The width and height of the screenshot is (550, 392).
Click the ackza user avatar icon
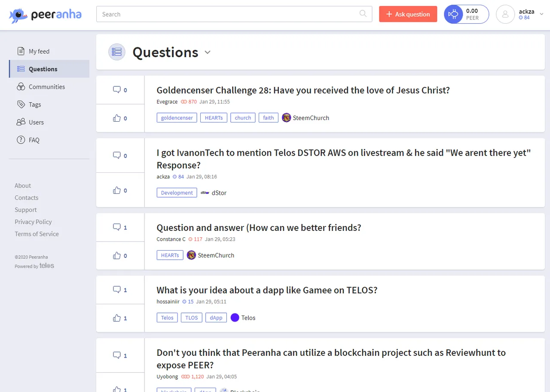[505, 14]
